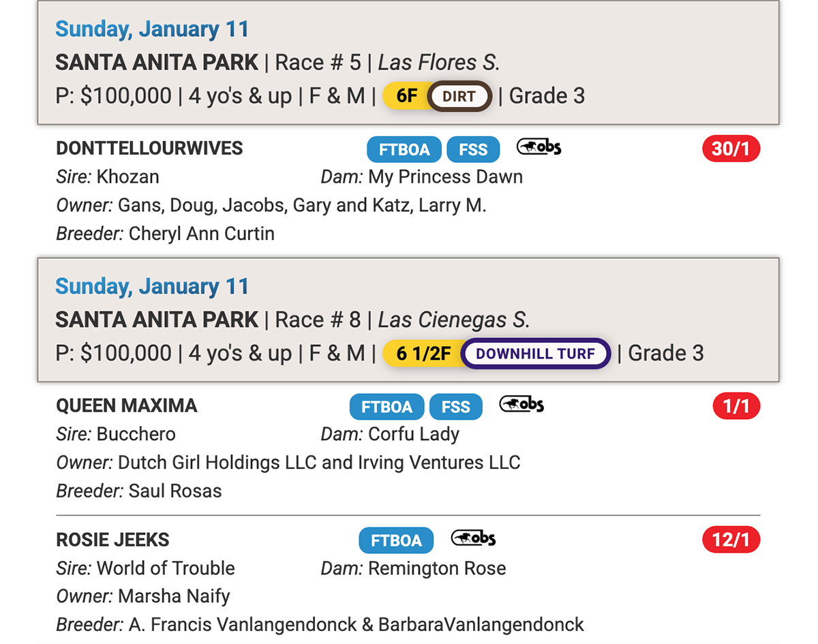Screen dimensions: 818x644
Task: Click the 12/1 odds badge
Action: pyautogui.click(x=731, y=541)
